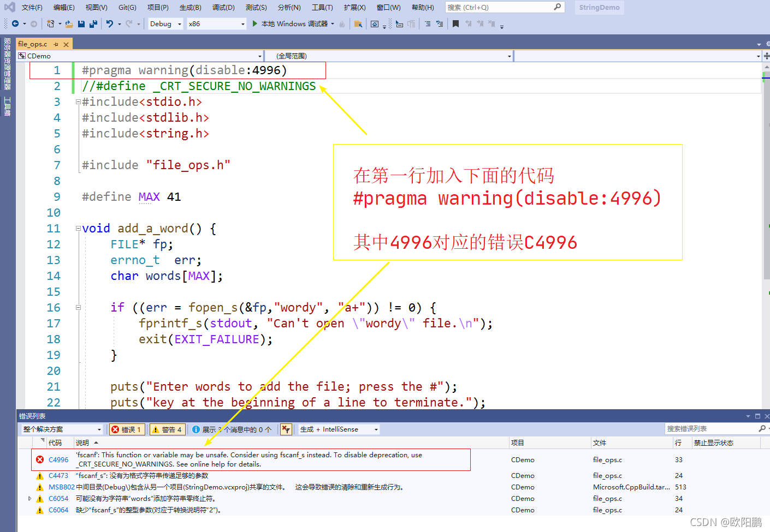The width and height of the screenshot is (770, 532).
Task: Pin the file_ops.c tab
Action: [56, 44]
